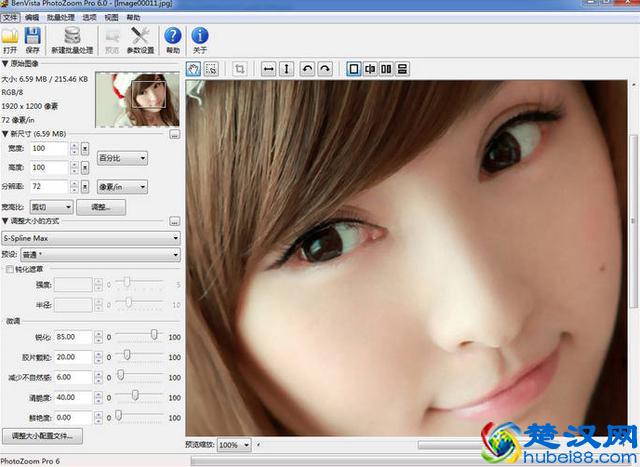Open the 百分比 units dropdown

(x=122, y=158)
